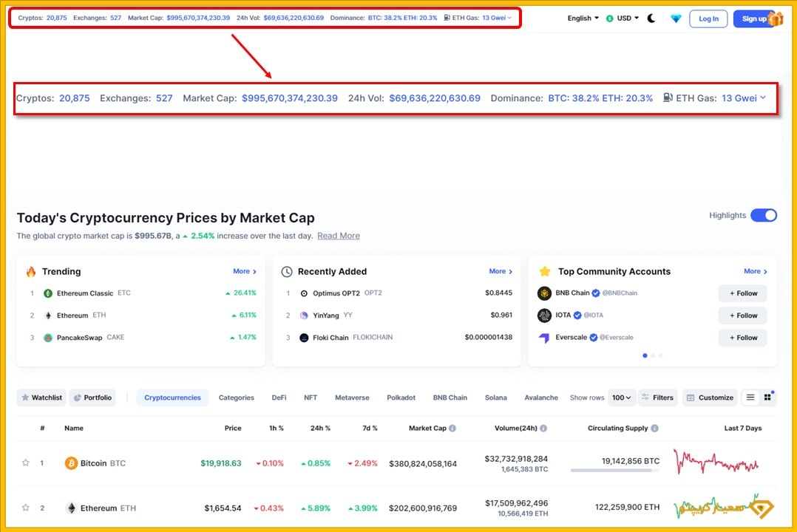Open the IOTA account avatar

pyautogui.click(x=544, y=316)
